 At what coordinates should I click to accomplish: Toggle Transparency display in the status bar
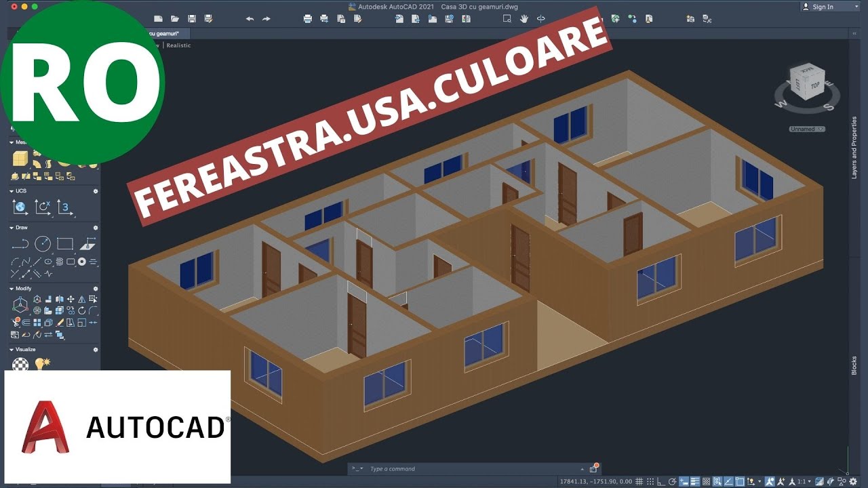pos(707,481)
